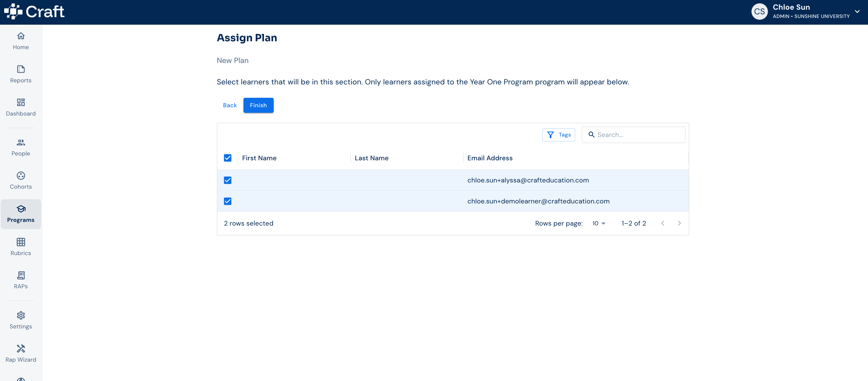Focus the Search learners input field

633,135
